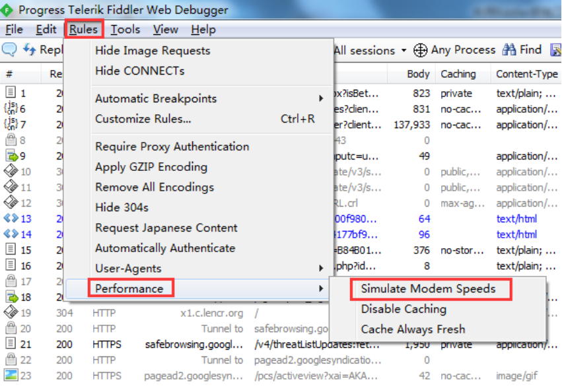Screen dimensions: 562x392
Task: Select session 14 HTML brackets icon
Action: pyautogui.click(x=11, y=234)
